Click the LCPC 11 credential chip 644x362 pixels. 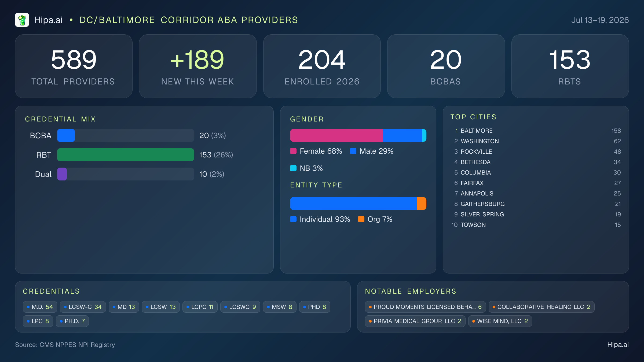200,307
